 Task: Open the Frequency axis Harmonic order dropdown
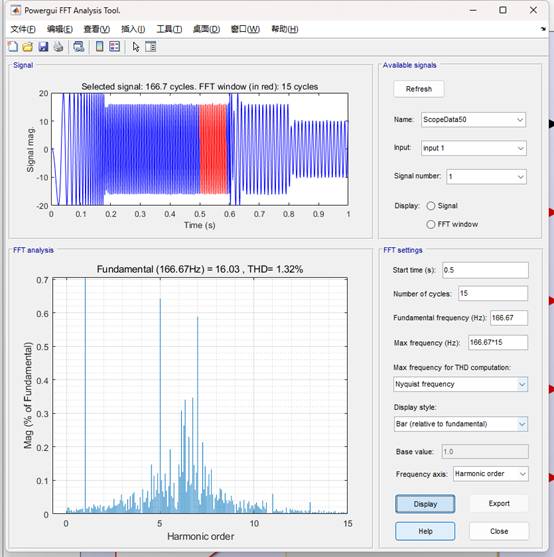coord(490,474)
